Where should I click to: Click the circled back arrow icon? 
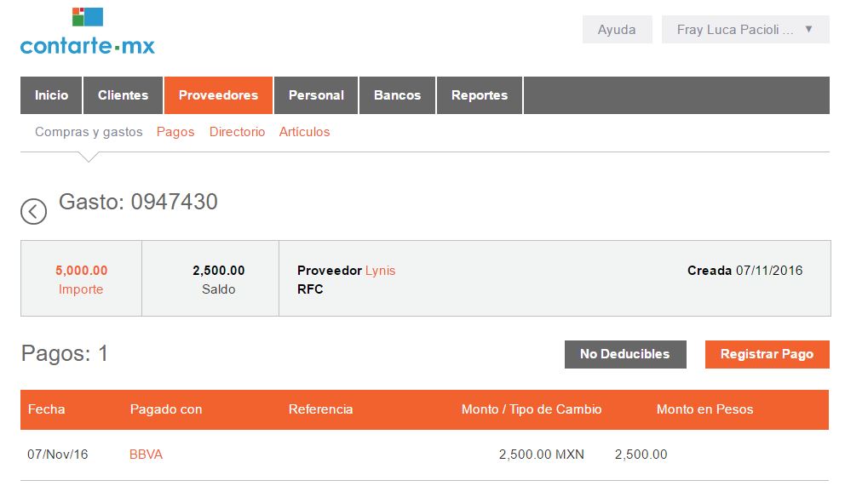click(x=34, y=211)
